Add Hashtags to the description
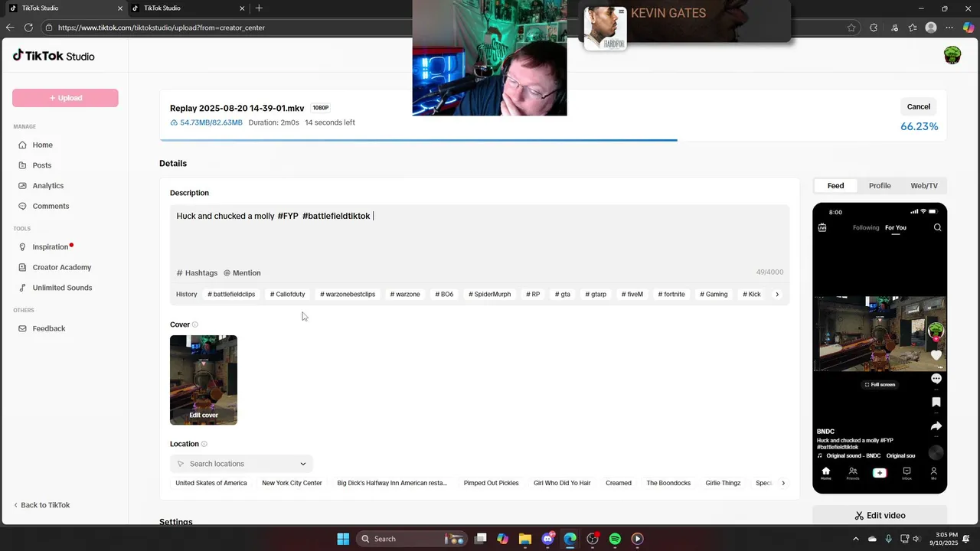The height and width of the screenshot is (551, 980). (197, 272)
